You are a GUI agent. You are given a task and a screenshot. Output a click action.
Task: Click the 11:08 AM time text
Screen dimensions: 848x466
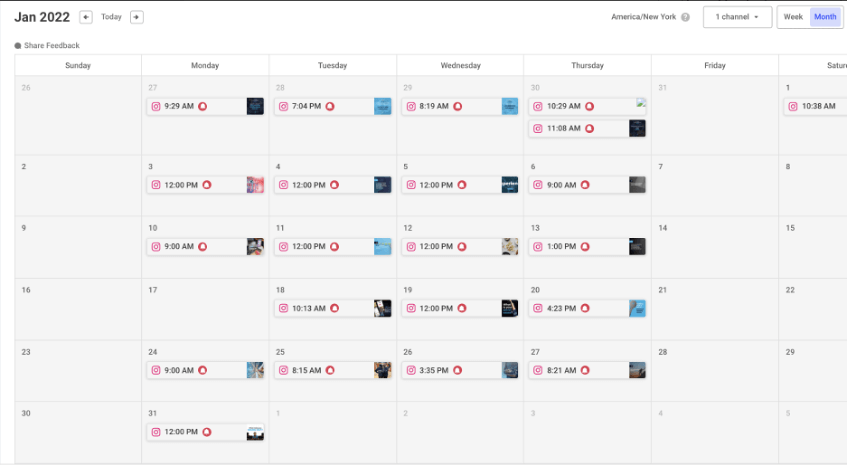tap(564, 129)
